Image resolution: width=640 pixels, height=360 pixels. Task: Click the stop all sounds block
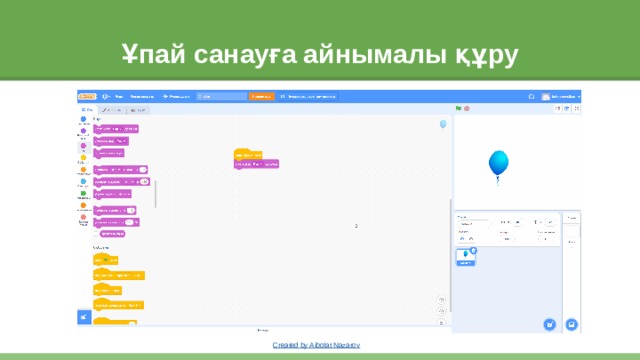(x=109, y=153)
